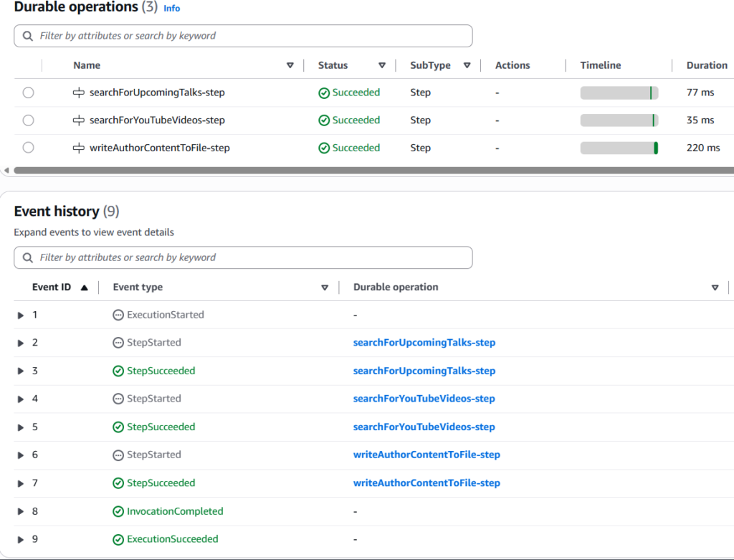Viewport: 734px width, 560px height.
Task: Expand event 3 details
Action: click(21, 371)
